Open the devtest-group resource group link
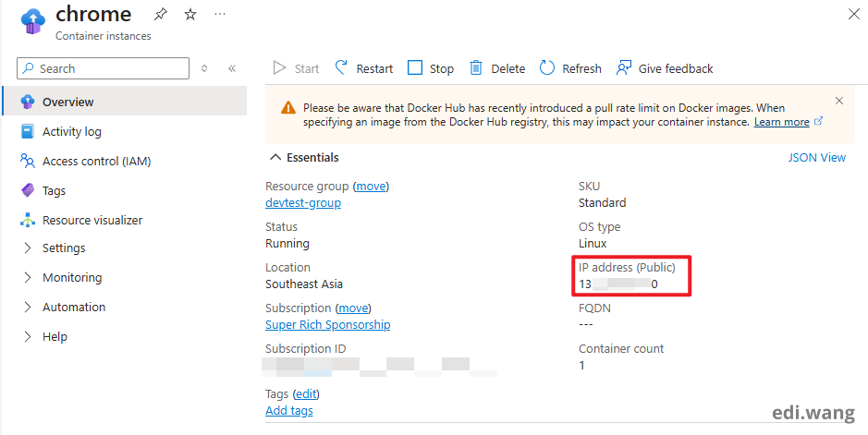868x435 pixels. pos(303,203)
